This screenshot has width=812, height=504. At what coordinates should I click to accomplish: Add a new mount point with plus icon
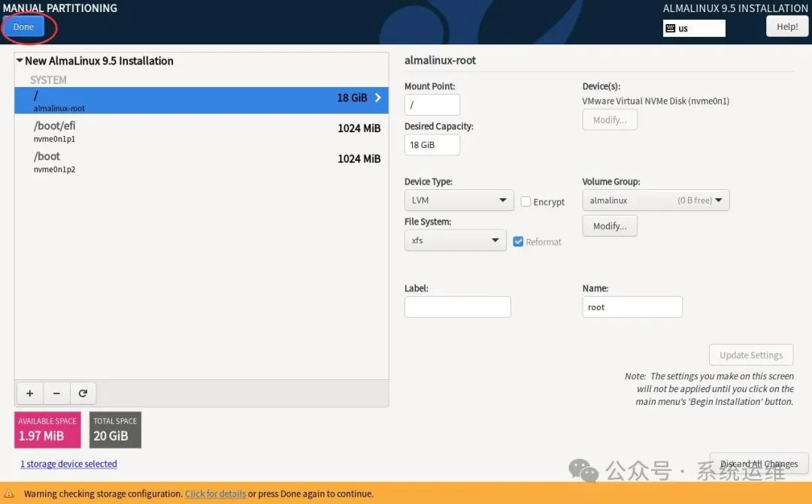pos(30,394)
